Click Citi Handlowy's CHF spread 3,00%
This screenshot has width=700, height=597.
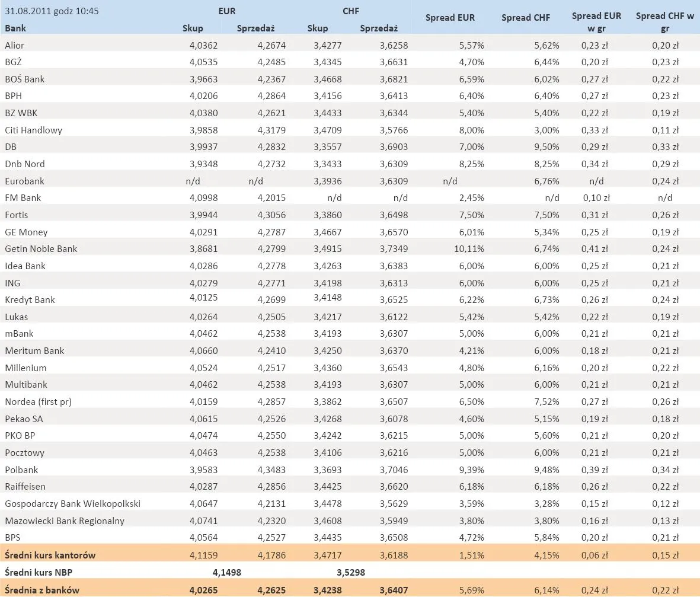(547, 130)
